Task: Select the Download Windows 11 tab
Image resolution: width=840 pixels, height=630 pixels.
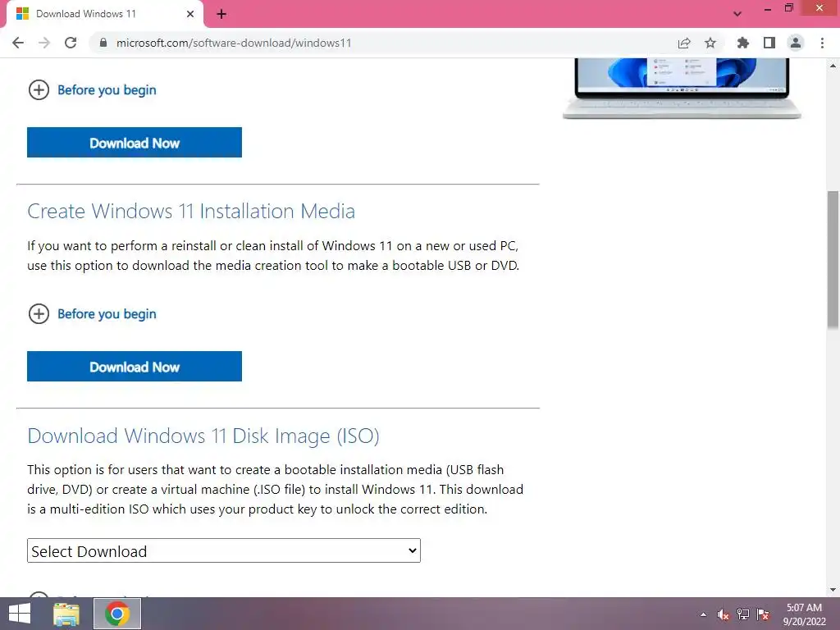Action: coord(104,14)
